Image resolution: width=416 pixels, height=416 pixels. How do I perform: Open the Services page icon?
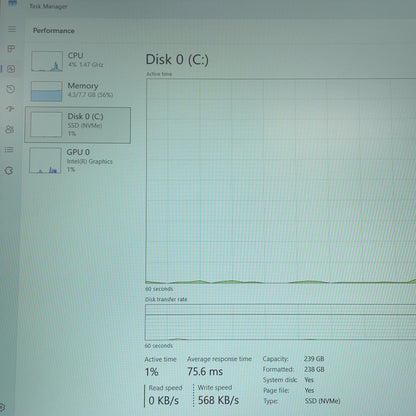point(9,171)
